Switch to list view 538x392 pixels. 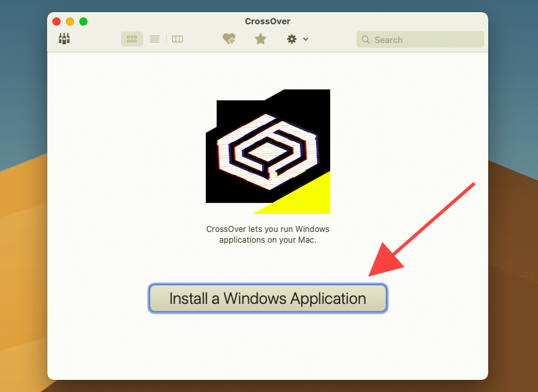(154, 38)
